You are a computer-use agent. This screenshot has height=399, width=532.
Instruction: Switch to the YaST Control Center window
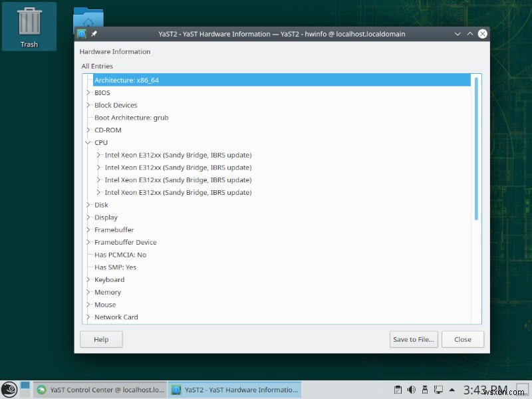coord(100,389)
